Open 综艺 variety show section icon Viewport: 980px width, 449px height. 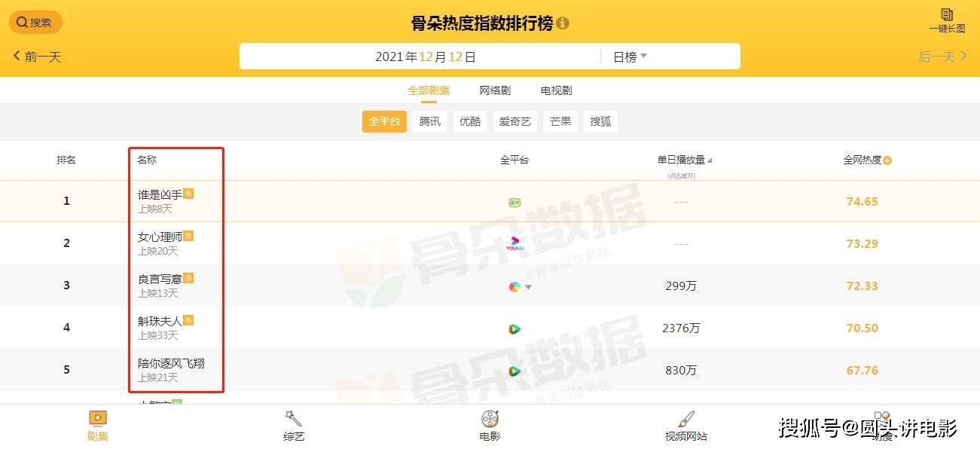(x=293, y=418)
